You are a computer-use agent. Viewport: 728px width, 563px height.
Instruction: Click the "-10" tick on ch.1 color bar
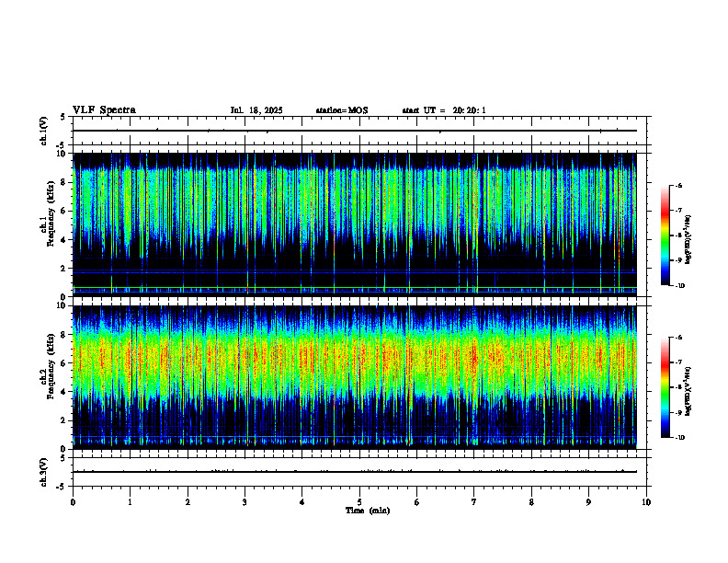pyautogui.click(x=679, y=286)
